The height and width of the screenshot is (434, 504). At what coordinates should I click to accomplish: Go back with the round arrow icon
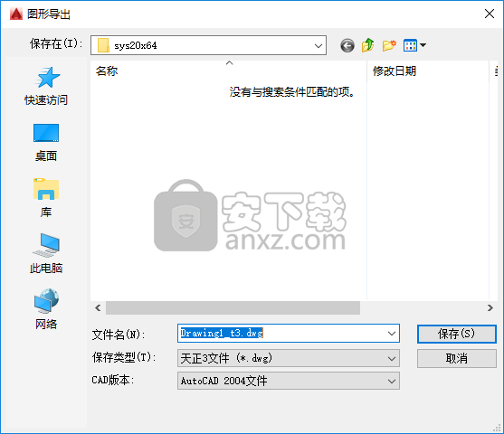[x=347, y=45]
